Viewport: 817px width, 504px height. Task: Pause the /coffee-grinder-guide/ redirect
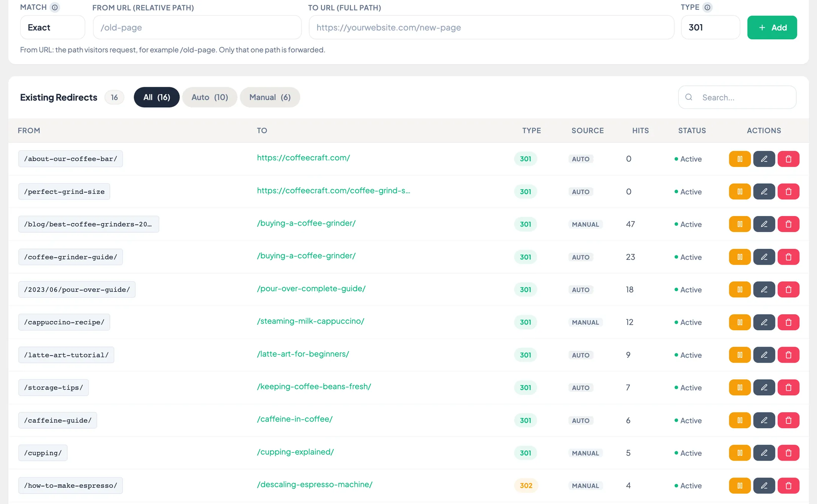coord(740,257)
